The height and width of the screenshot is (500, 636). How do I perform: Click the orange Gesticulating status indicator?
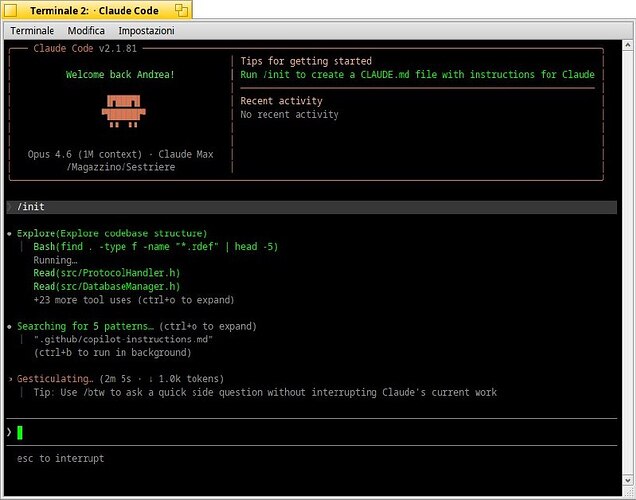(x=10, y=379)
